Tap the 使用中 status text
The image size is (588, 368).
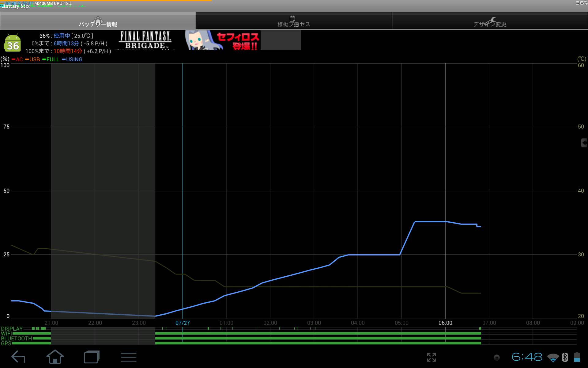pos(62,36)
